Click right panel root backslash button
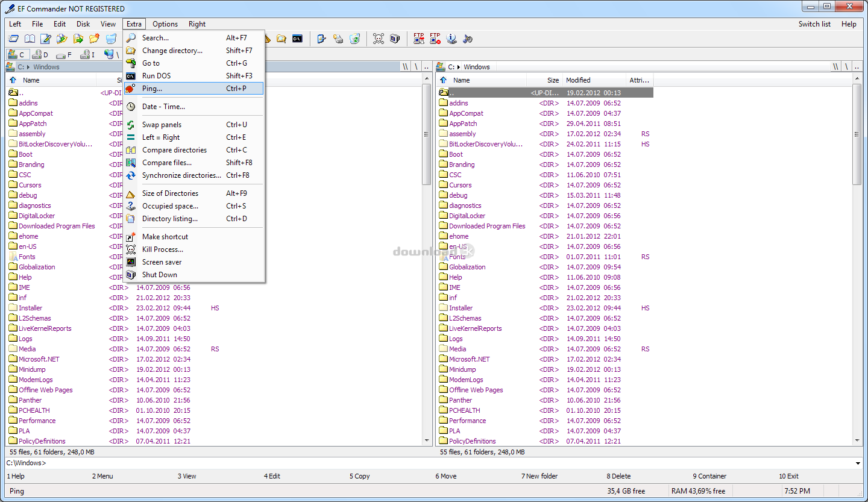The height and width of the screenshot is (502, 868). [846, 67]
